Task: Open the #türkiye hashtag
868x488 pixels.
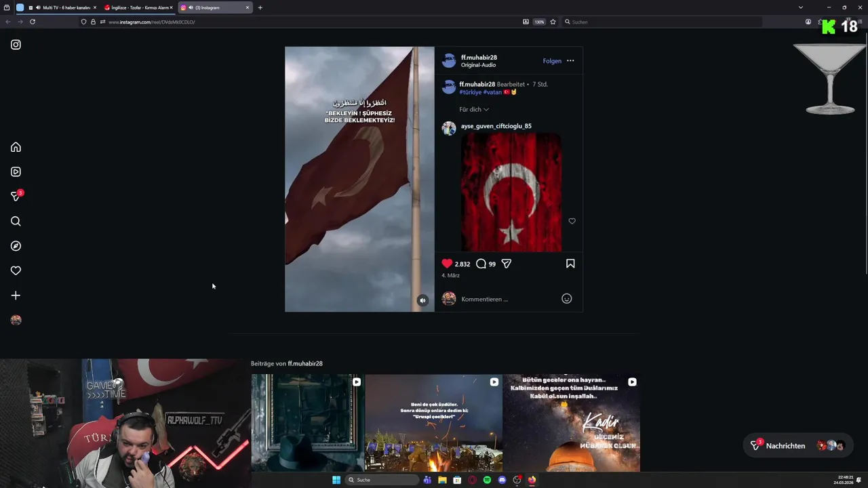Action: 470,92
